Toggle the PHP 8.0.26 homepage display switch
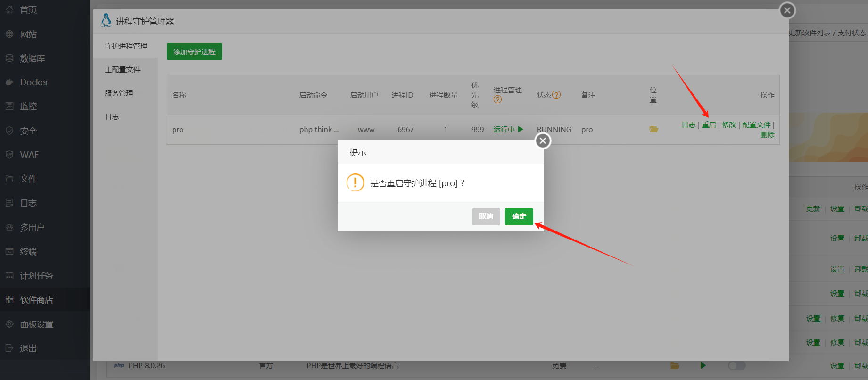Viewport: 868px width, 380px height. (x=736, y=366)
